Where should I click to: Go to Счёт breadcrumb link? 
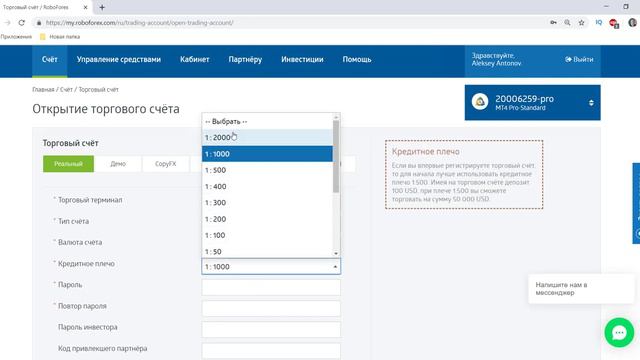(67, 89)
